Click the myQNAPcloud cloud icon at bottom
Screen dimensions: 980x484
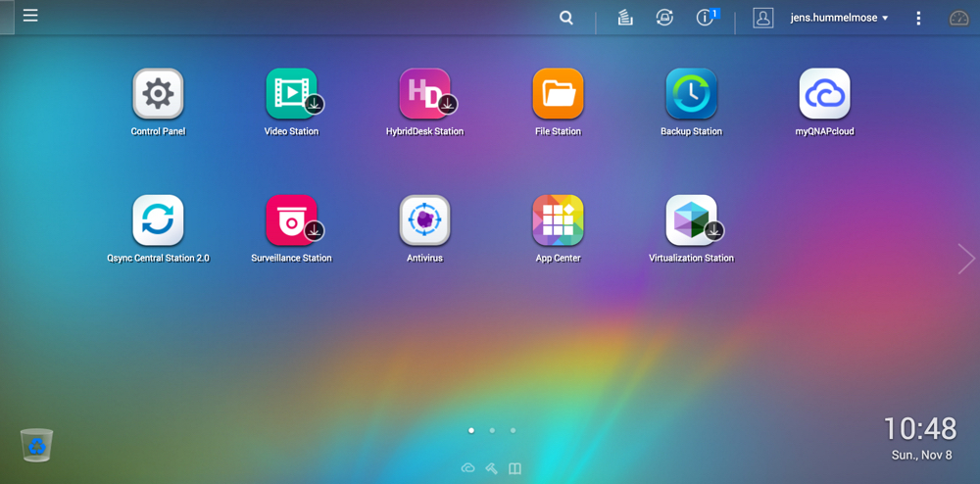[x=467, y=468]
